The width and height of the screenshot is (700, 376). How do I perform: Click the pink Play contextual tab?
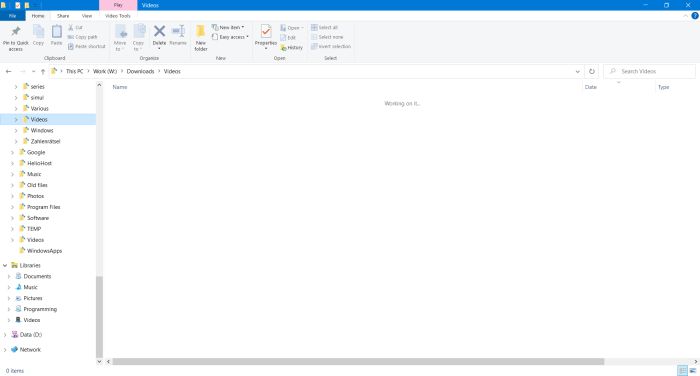tap(118, 5)
